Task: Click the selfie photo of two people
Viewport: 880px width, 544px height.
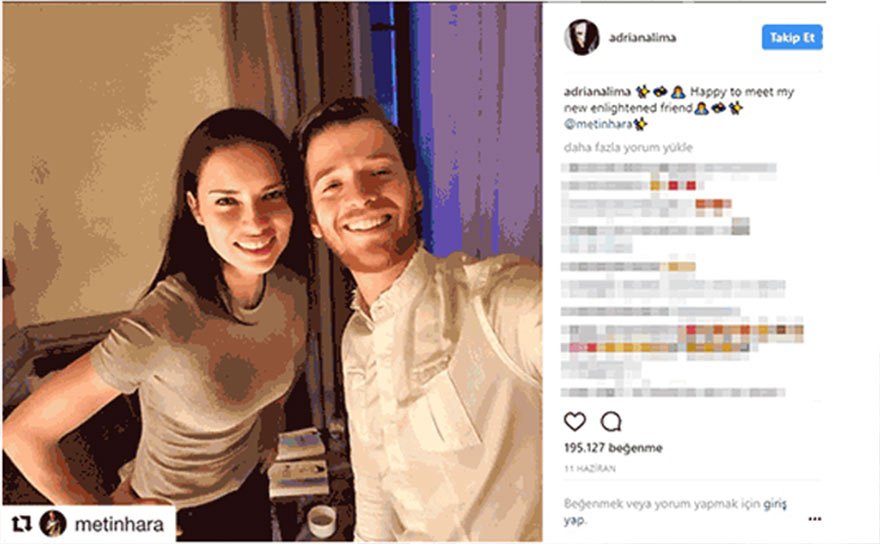Action: pyautogui.click(x=272, y=272)
